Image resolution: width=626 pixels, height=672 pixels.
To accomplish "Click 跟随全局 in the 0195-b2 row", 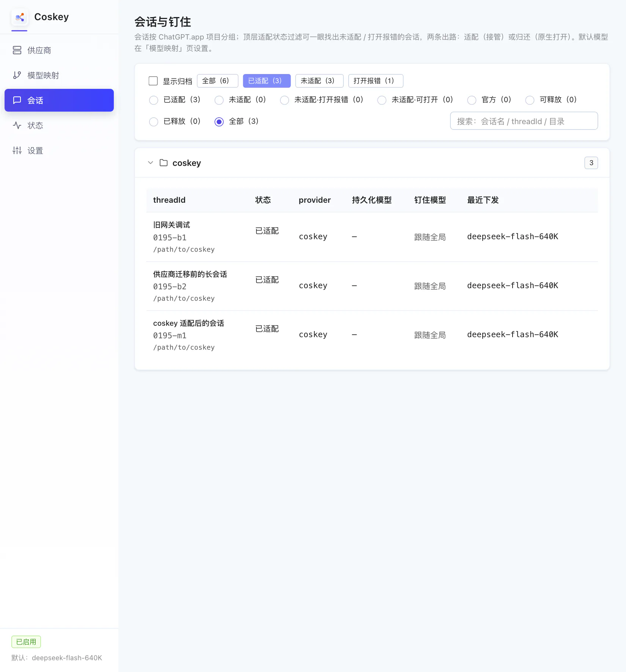I will tap(430, 286).
